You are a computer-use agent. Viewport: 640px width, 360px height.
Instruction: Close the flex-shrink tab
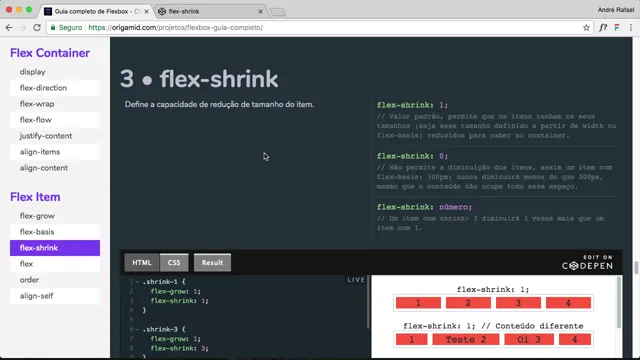[260, 11]
